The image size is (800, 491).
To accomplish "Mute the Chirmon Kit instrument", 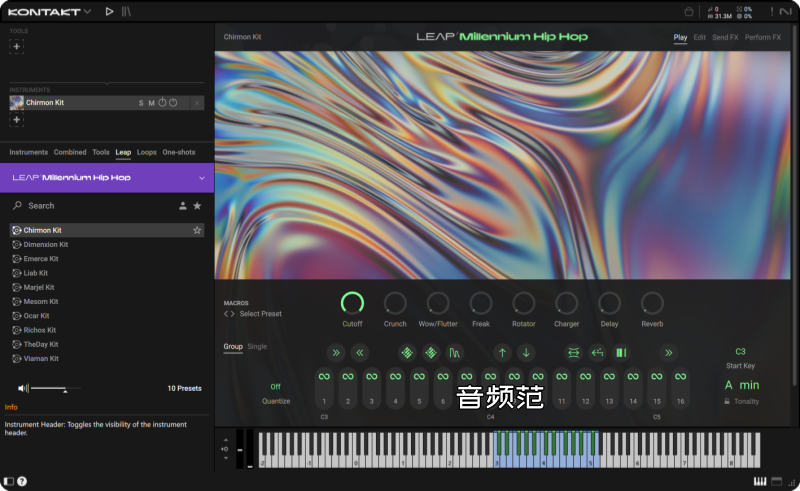I will [152, 103].
